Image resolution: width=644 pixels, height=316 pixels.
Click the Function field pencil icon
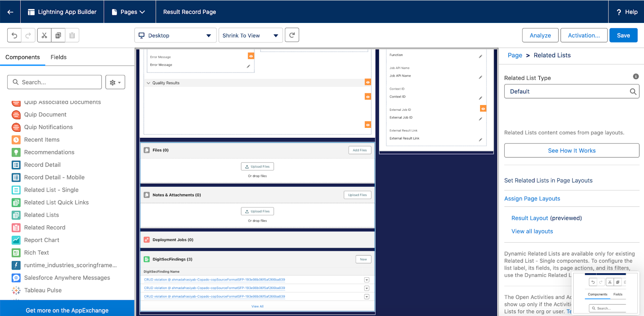tap(480, 56)
